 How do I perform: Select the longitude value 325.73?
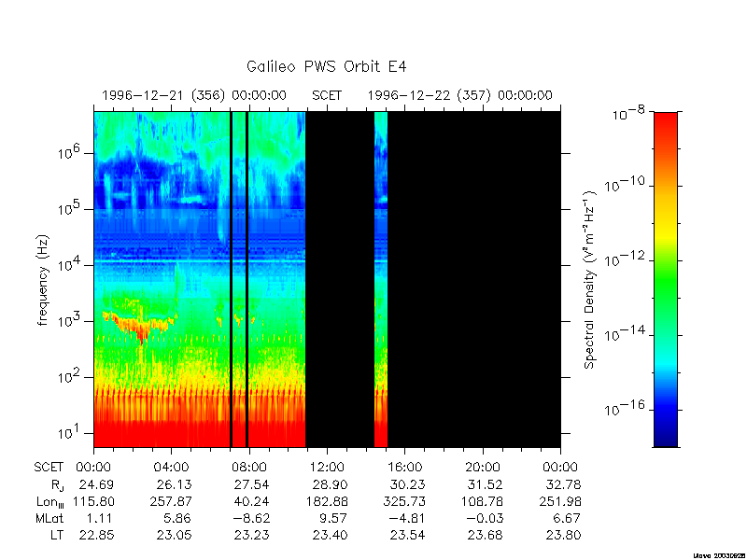pos(404,501)
